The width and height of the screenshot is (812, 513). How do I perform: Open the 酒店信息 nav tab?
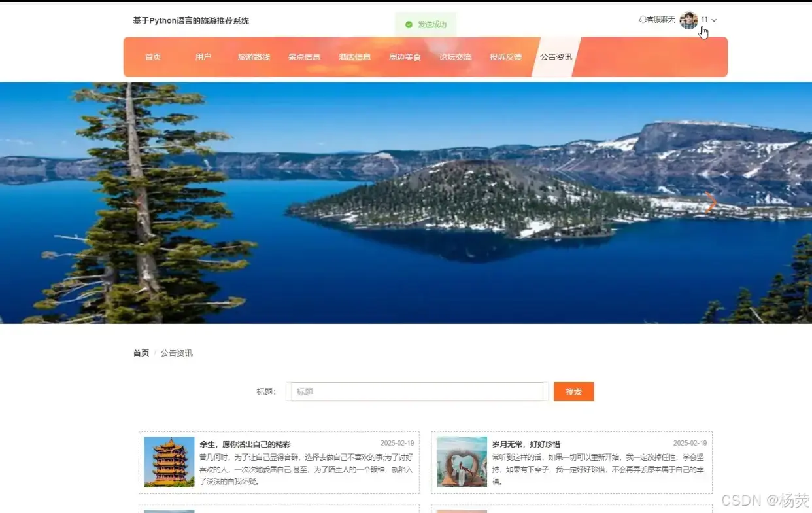tap(354, 57)
